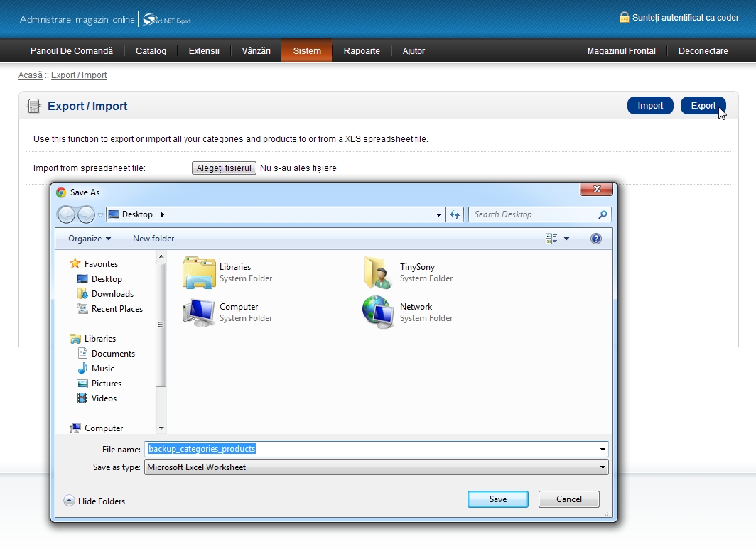Open the Organize dropdown menu
This screenshot has height=549, width=756.
(90, 239)
